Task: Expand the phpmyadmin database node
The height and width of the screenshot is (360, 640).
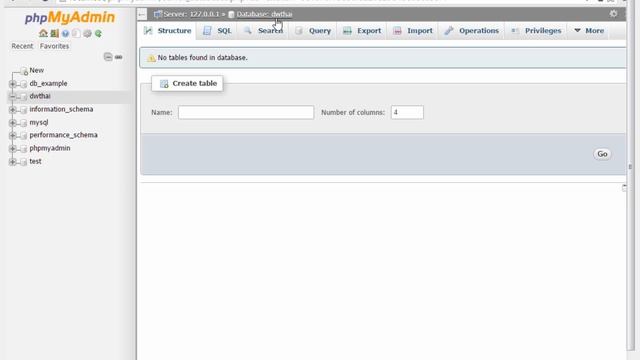Action: point(12,148)
